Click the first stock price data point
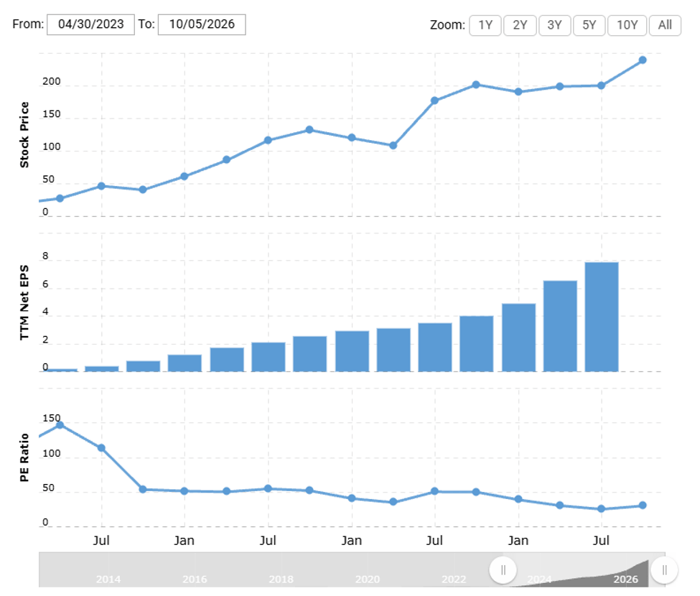Image resolution: width=700 pixels, height=596 pixels. 60,198
